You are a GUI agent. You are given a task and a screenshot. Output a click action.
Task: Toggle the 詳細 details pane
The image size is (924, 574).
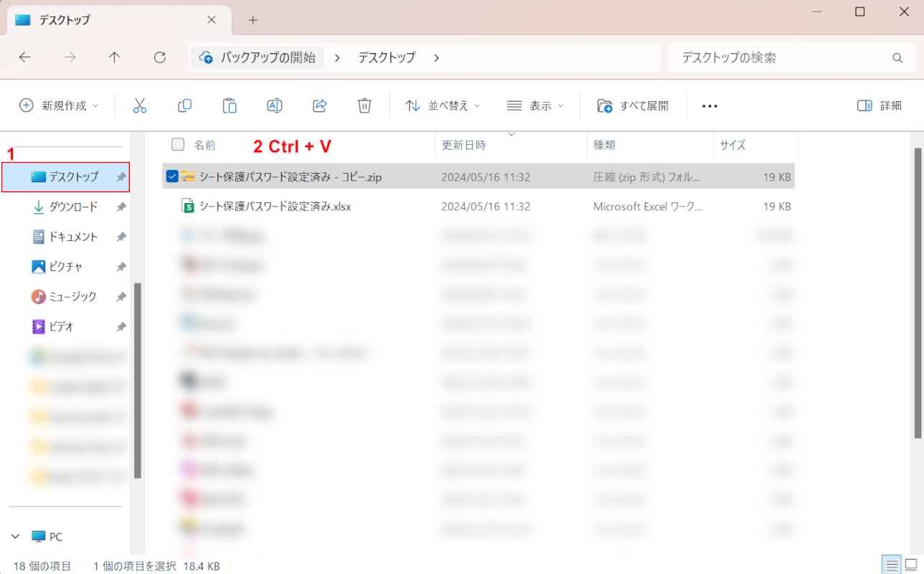[880, 105]
